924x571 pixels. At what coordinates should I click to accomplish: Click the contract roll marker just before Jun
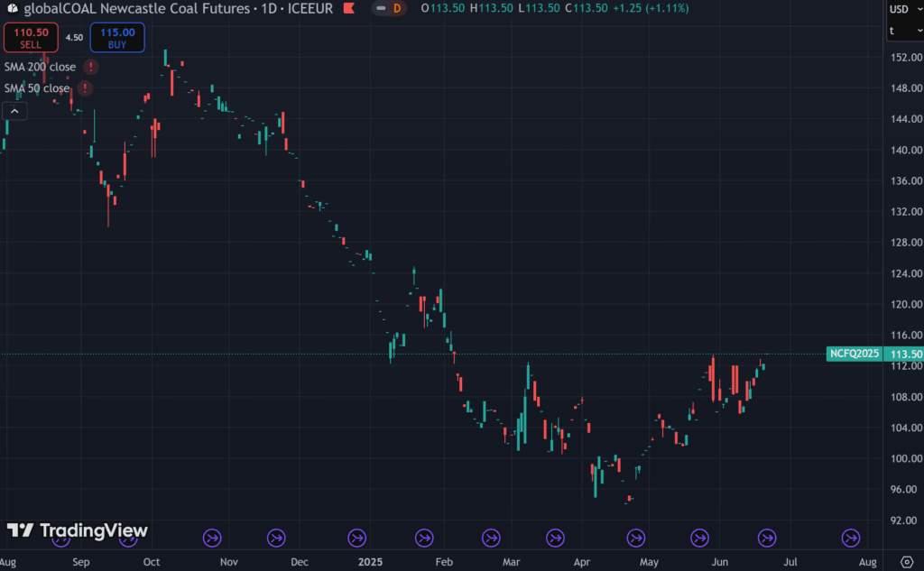coord(700,538)
